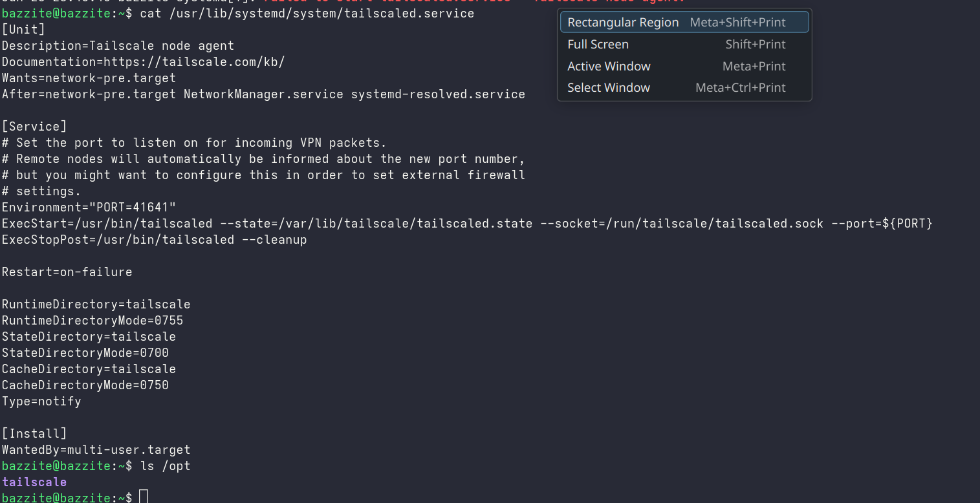Screen dimensions: 980x503
Task: Click the WantedBy=multi-user.target line
Action: (x=96, y=450)
